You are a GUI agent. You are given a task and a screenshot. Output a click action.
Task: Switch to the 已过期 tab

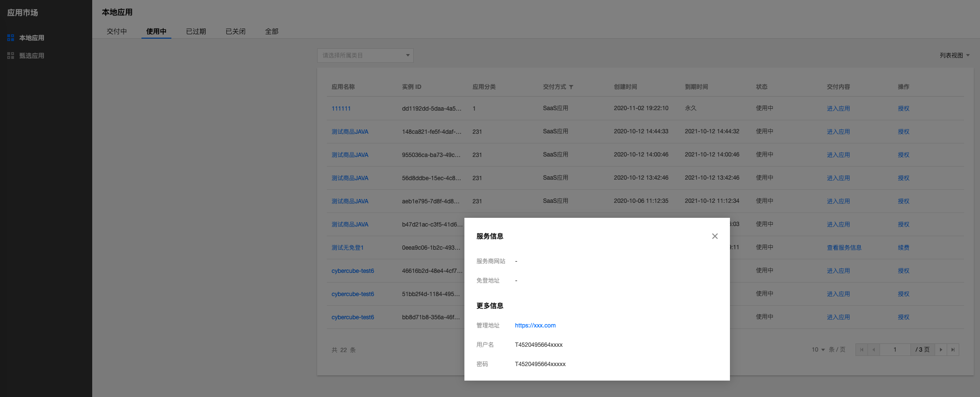point(196,31)
